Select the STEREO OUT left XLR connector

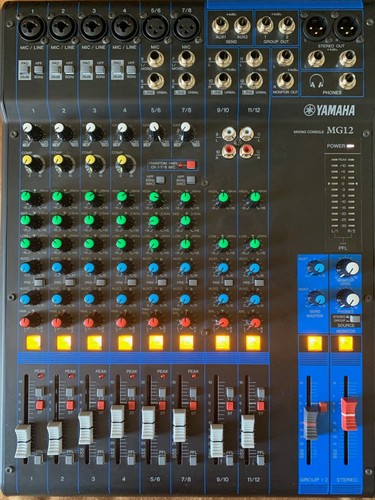[x=315, y=29]
